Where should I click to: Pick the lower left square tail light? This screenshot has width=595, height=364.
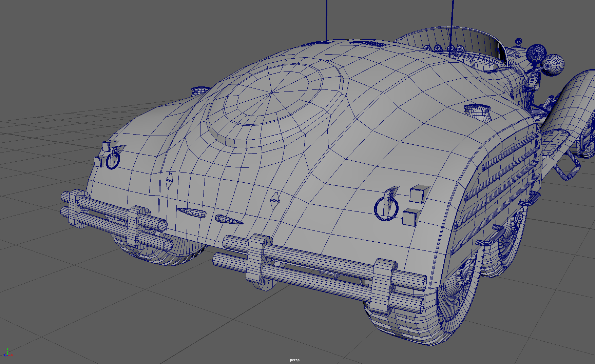[x=99, y=161]
